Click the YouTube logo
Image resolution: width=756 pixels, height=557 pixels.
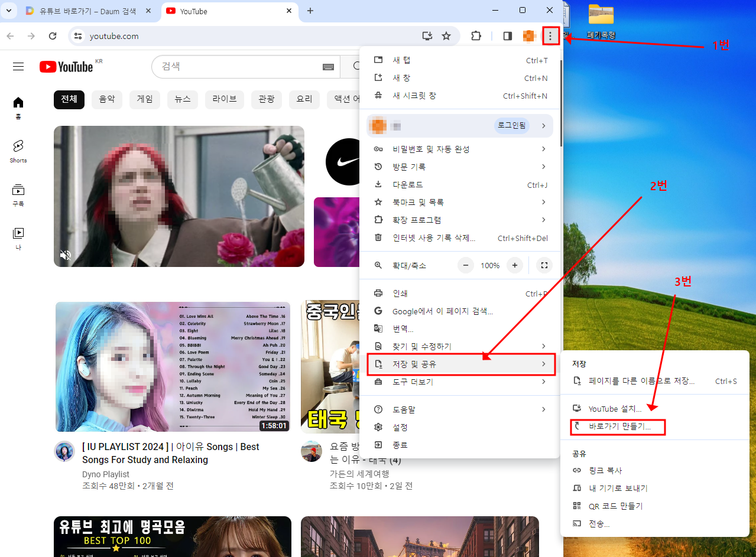click(x=67, y=67)
